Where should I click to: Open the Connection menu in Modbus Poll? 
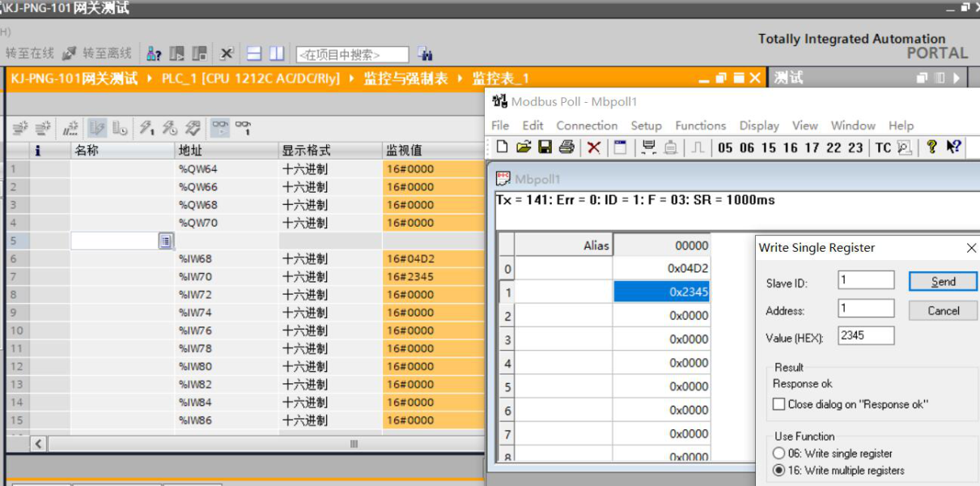click(587, 126)
